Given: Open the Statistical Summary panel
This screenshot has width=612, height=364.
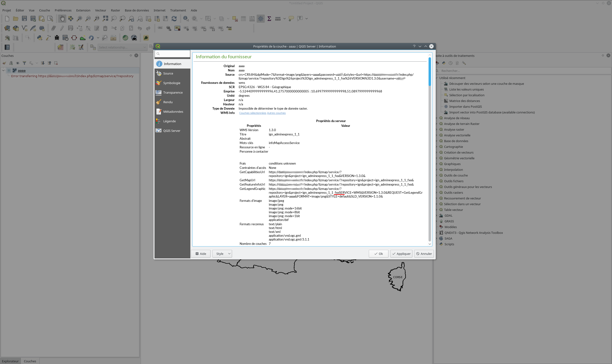Looking at the screenshot, I should point(269,18).
